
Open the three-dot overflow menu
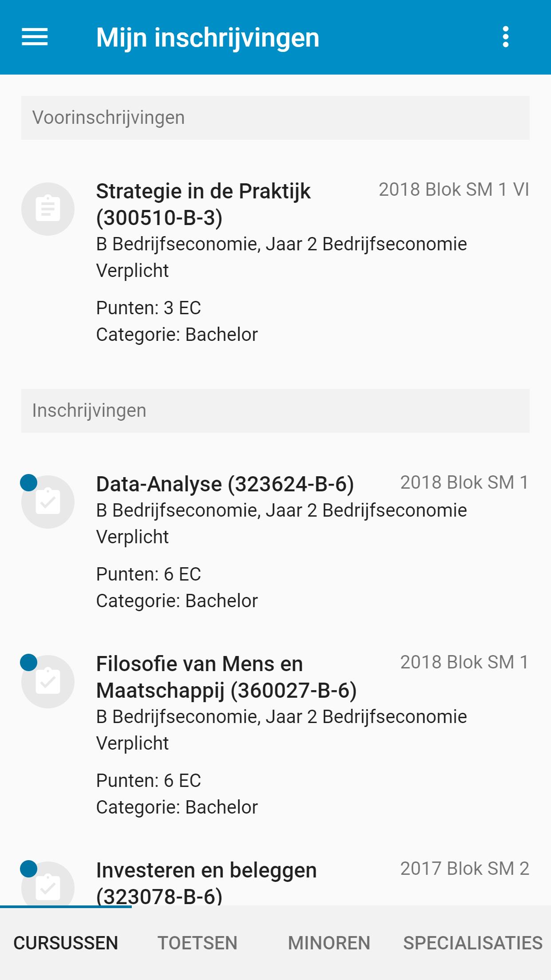coord(505,37)
